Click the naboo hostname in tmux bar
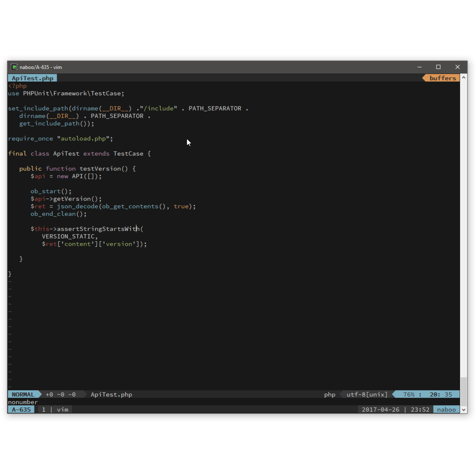The width and height of the screenshot is (476, 476). coord(446,409)
